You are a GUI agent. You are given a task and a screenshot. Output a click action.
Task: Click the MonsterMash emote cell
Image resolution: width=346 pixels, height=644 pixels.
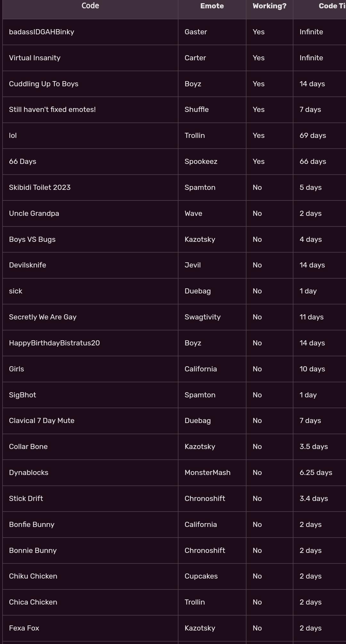pyautogui.click(x=207, y=472)
